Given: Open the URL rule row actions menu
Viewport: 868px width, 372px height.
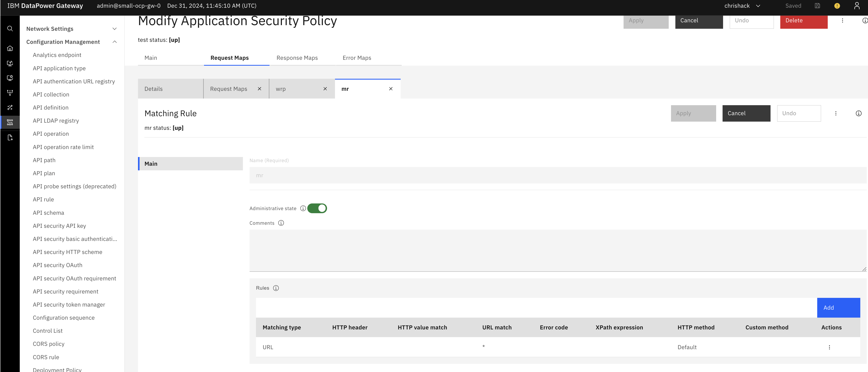Looking at the screenshot, I should (x=829, y=347).
